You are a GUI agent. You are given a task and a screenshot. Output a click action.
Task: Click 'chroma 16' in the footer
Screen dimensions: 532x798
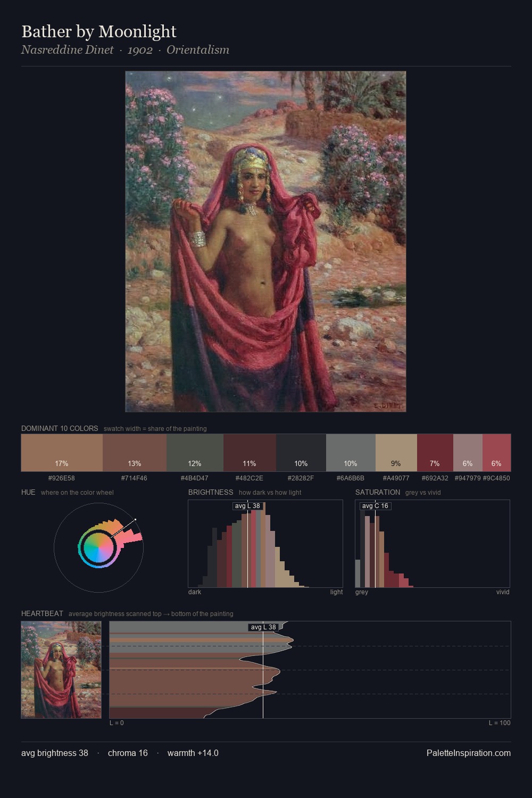coord(128,753)
